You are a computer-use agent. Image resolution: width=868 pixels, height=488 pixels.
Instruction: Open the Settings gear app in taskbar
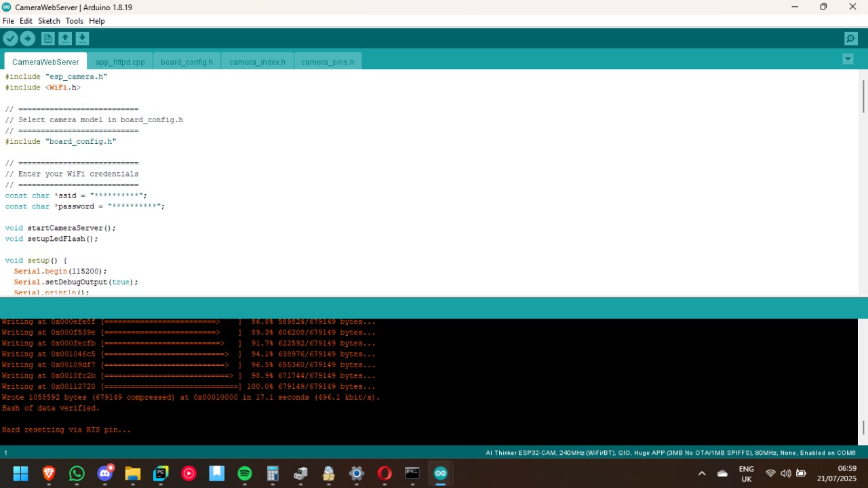(357, 473)
